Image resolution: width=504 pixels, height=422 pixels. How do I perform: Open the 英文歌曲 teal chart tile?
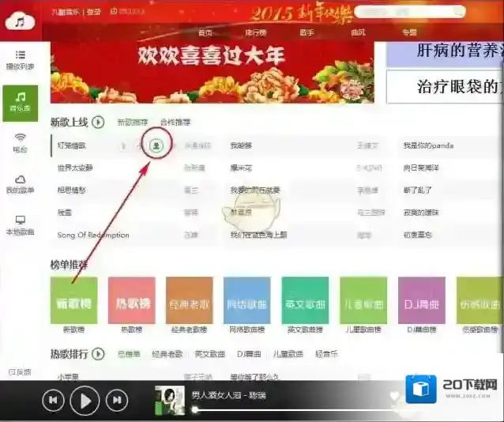coord(305,300)
